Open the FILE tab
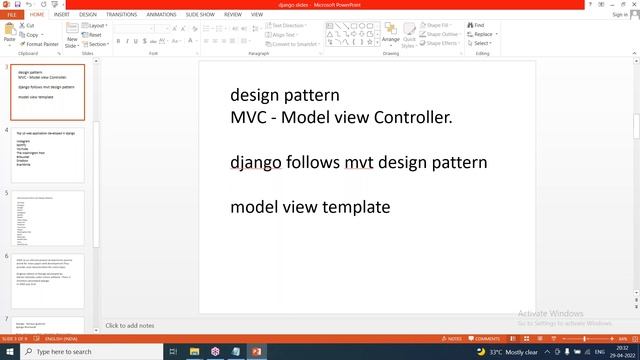Image resolution: width=640 pixels, height=360 pixels. click(12, 15)
